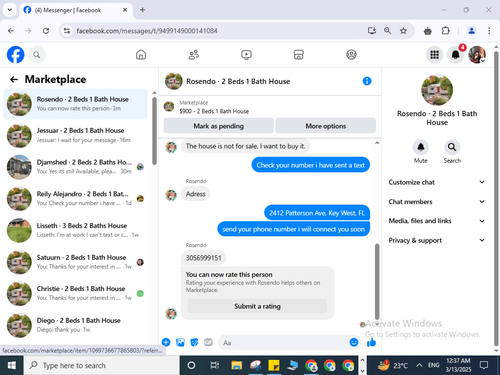Click the browser address bar URL
The width and height of the screenshot is (500, 375).
(147, 31)
